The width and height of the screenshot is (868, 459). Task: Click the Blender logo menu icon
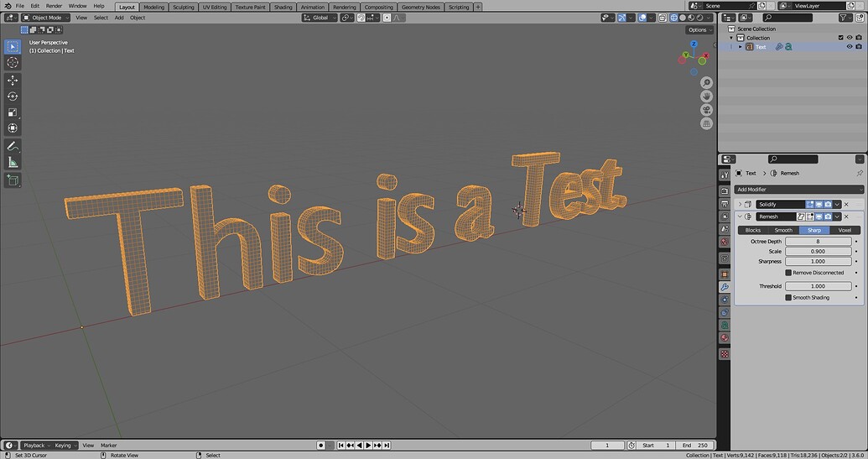[8, 6]
